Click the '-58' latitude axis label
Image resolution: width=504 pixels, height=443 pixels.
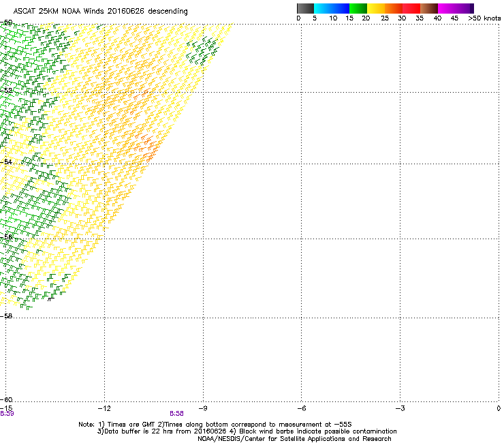[6, 316]
